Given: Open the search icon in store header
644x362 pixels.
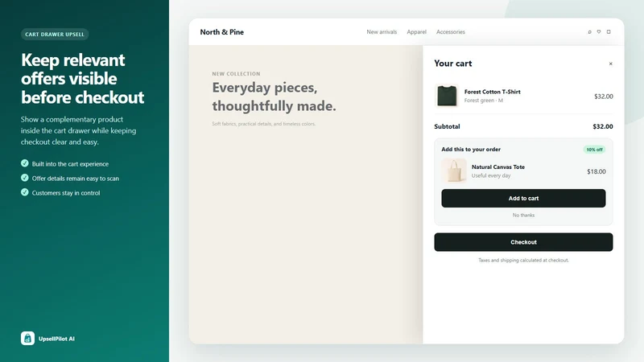Looking at the screenshot, I should pyautogui.click(x=589, y=32).
